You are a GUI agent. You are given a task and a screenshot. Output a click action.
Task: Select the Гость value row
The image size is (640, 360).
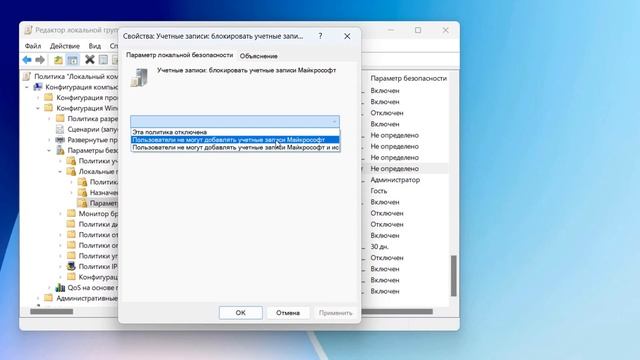(x=379, y=191)
